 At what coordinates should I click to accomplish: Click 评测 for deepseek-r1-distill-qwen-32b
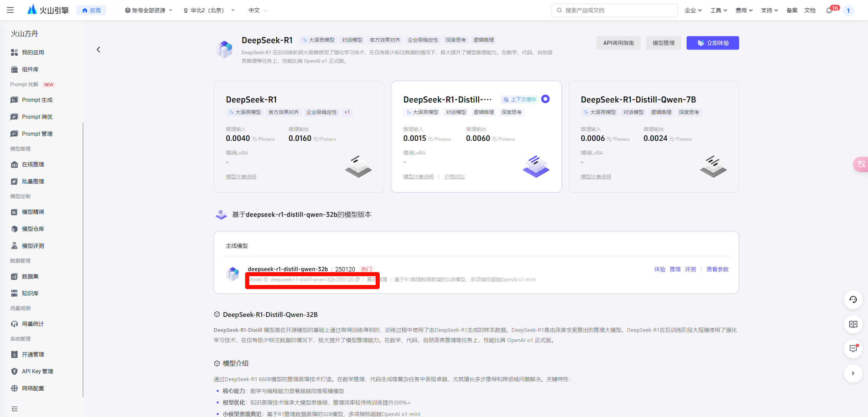[690, 269]
